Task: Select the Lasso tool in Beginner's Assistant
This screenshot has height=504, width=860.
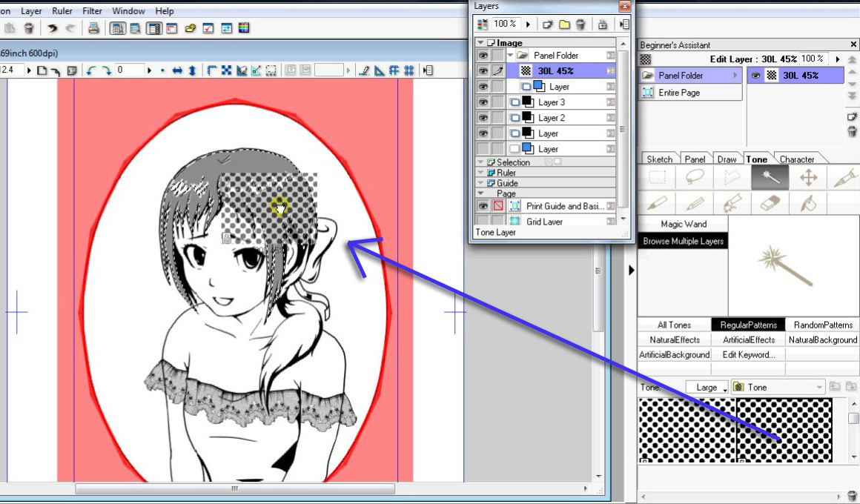Action: (695, 177)
